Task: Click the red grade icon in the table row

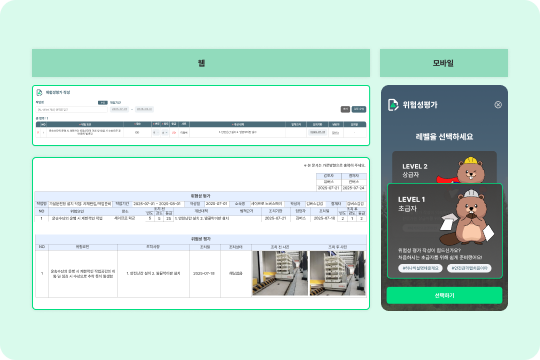Action: pyautogui.click(x=174, y=132)
